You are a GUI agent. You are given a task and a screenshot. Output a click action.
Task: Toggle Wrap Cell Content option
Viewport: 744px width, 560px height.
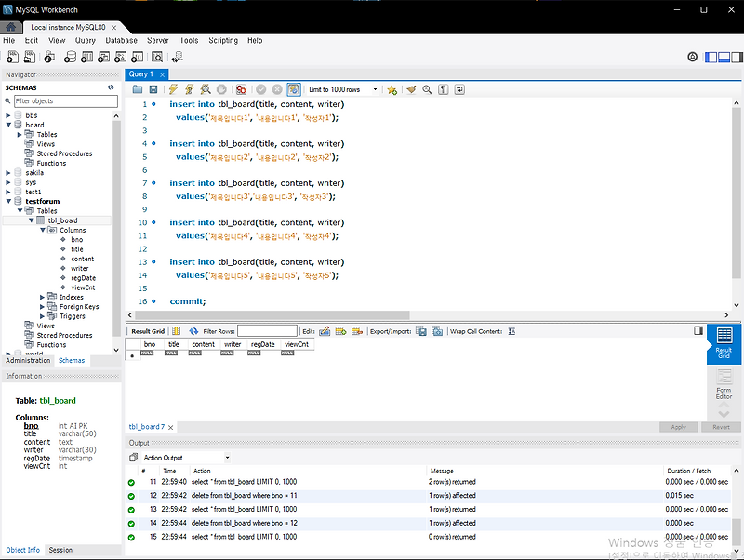point(511,331)
